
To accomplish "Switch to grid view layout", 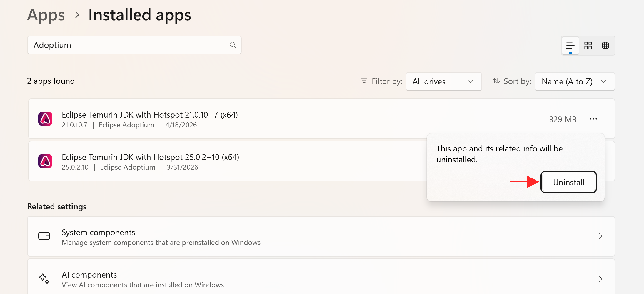I will 588,46.
